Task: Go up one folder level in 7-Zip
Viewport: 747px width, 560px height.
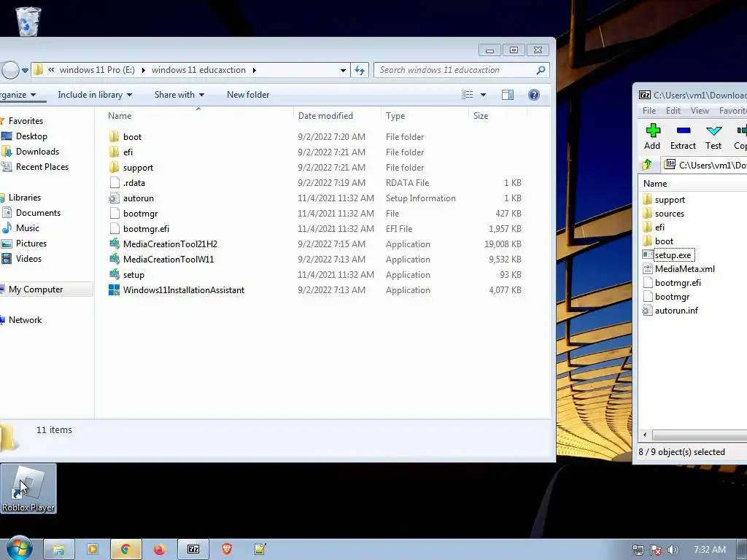Action: [x=647, y=165]
